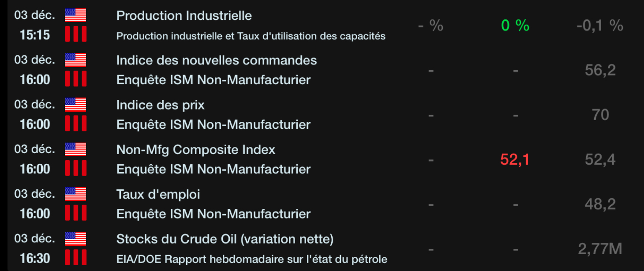Click the red 52,1 value
The width and height of the screenshot is (644, 271).
pyautogui.click(x=515, y=160)
